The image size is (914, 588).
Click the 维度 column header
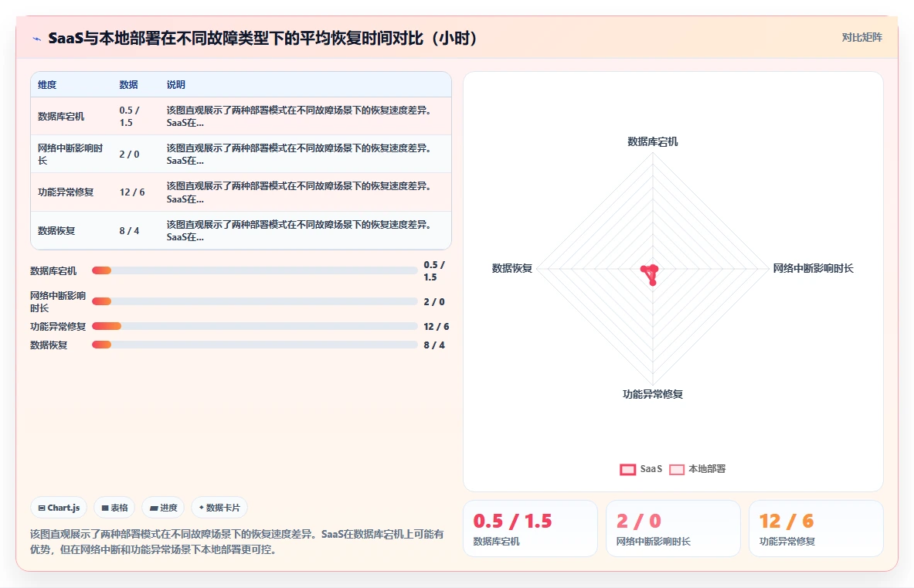(47, 84)
